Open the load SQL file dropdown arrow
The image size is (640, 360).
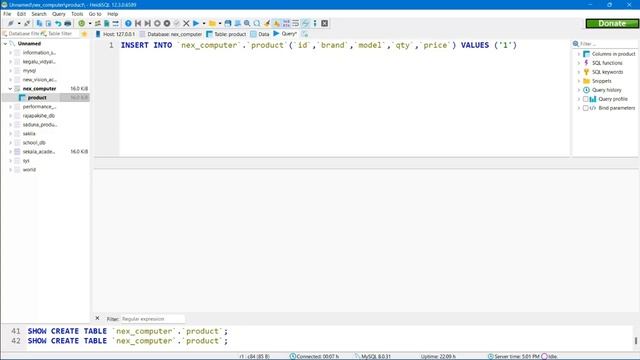(x=220, y=23)
